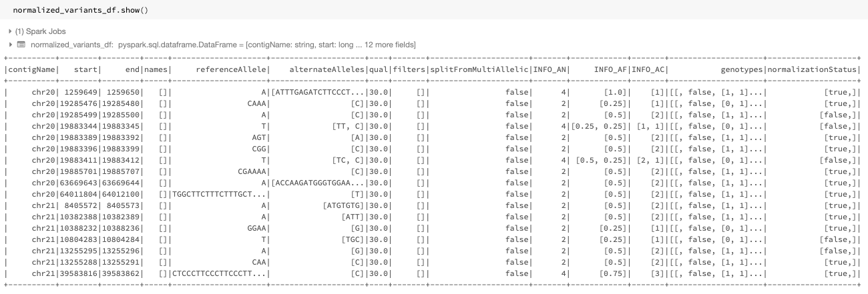Expand the Spark Jobs disclosure triangle
This screenshot has height=294, width=868.
(10, 31)
